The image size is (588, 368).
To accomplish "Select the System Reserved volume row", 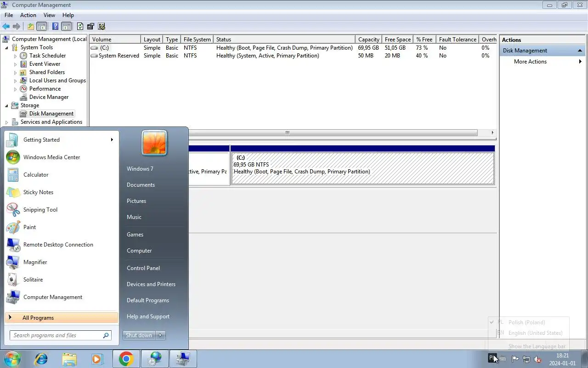I will [293, 56].
